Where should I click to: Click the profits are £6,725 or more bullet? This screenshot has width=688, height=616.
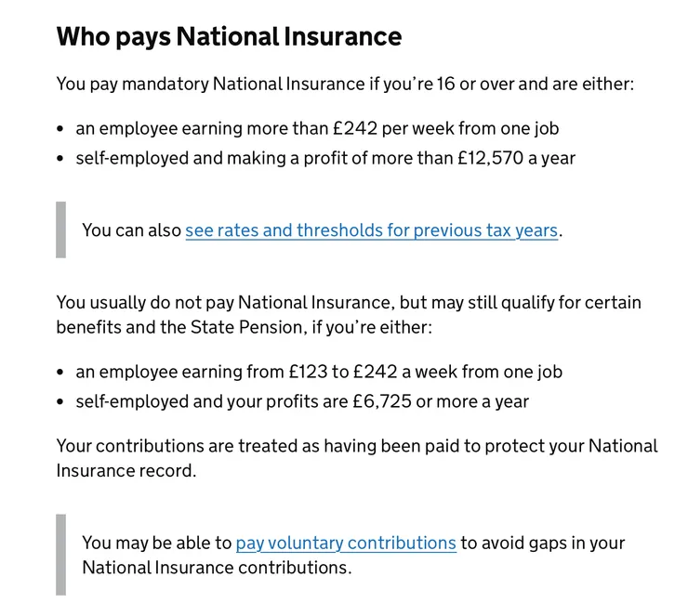pos(302,401)
